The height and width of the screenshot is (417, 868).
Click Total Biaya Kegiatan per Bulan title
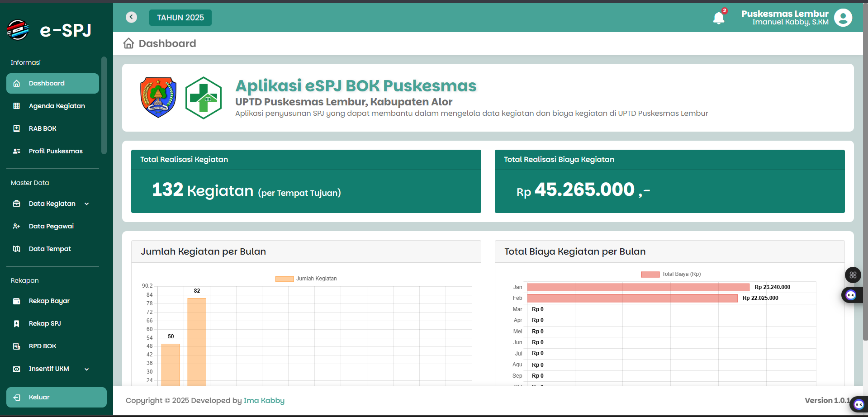(575, 251)
